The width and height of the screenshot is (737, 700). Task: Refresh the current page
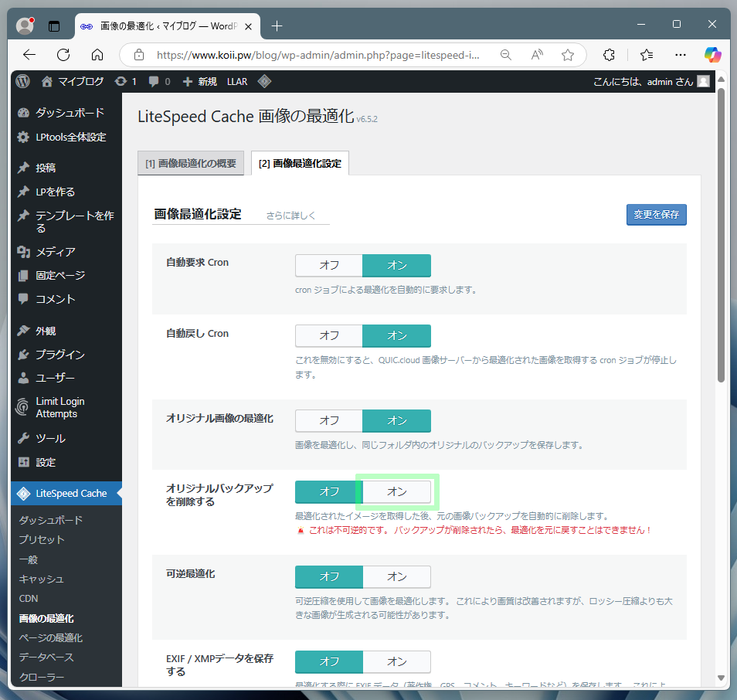(x=63, y=55)
